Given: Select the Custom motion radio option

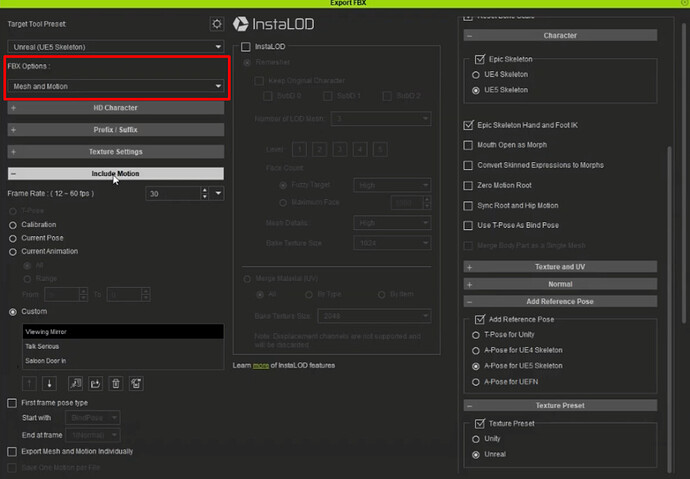Looking at the screenshot, I should click(13, 312).
